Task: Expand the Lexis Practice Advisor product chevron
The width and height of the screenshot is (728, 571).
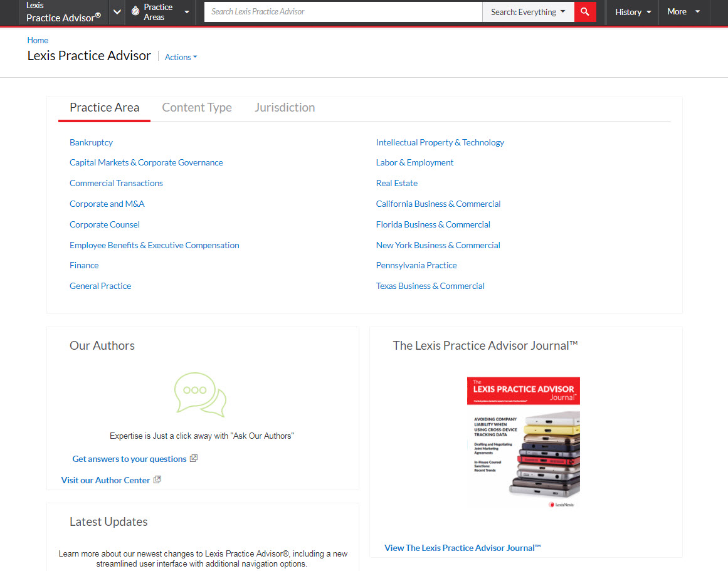Action: (117, 12)
